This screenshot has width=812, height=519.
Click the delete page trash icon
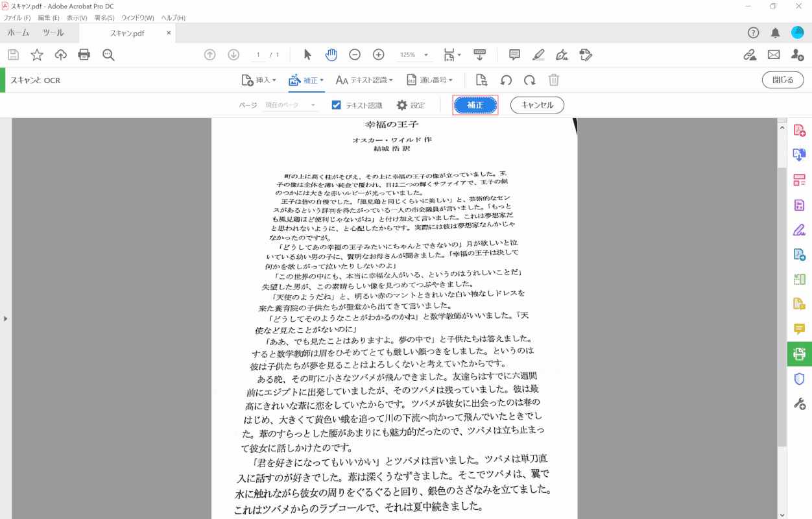(554, 80)
